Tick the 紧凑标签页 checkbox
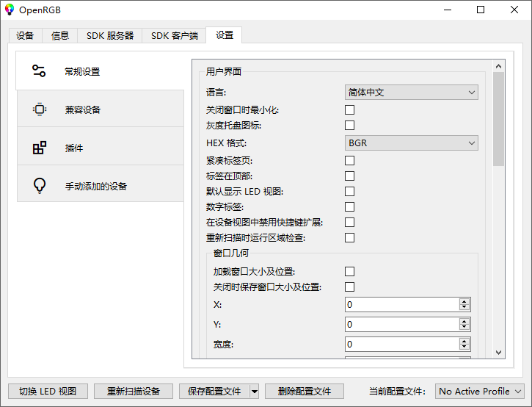This screenshot has width=532, height=407. tap(349, 160)
